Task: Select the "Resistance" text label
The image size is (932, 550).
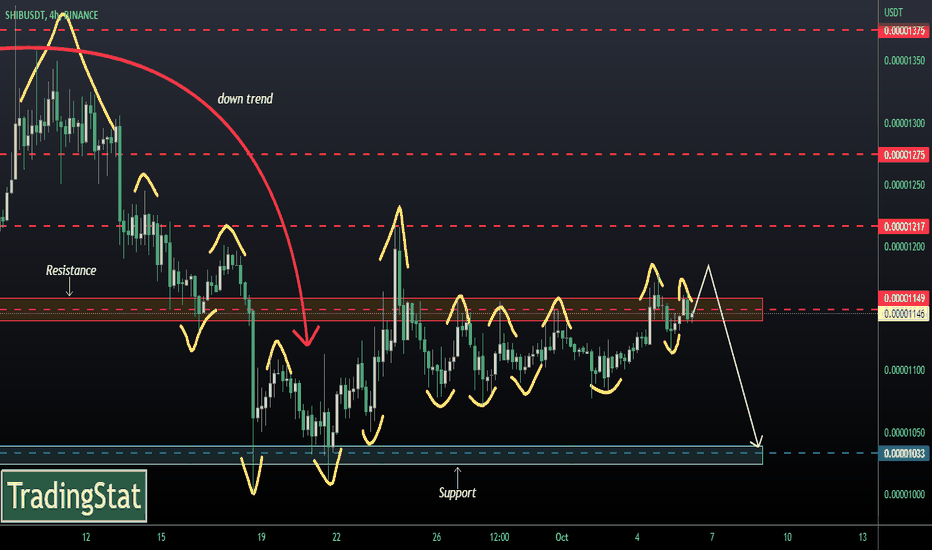Action: (x=71, y=271)
